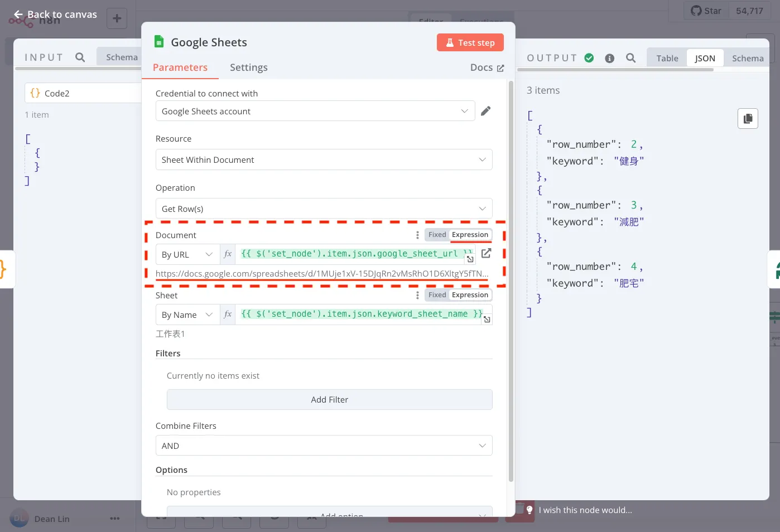Select Expression mode for the Sheet field
Image resolution: width=780 pixels, height=532 pixels.
470,295
